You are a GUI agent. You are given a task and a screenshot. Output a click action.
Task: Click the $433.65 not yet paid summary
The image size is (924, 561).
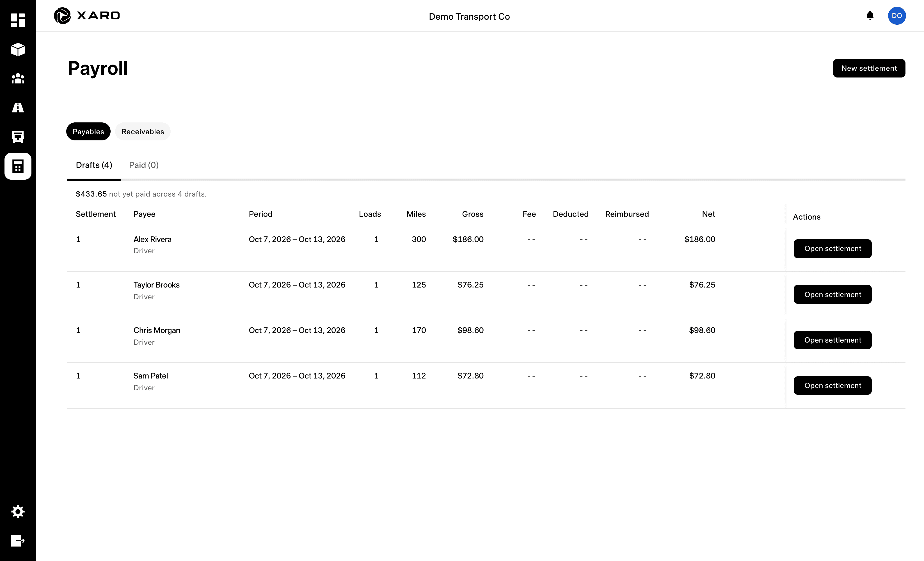point(141,194)
